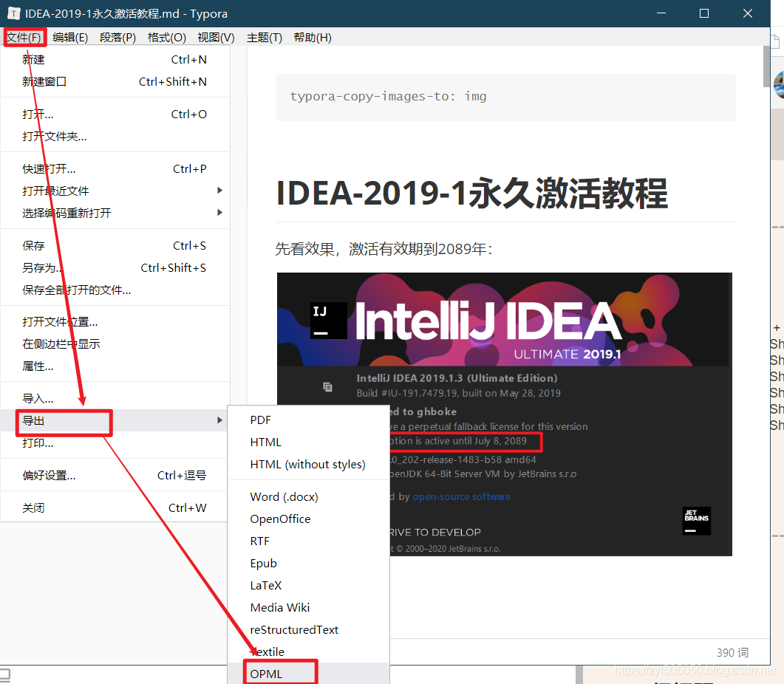Open 属性... menu entry
Screen dimensions: 784x684
tap(115, 366)
